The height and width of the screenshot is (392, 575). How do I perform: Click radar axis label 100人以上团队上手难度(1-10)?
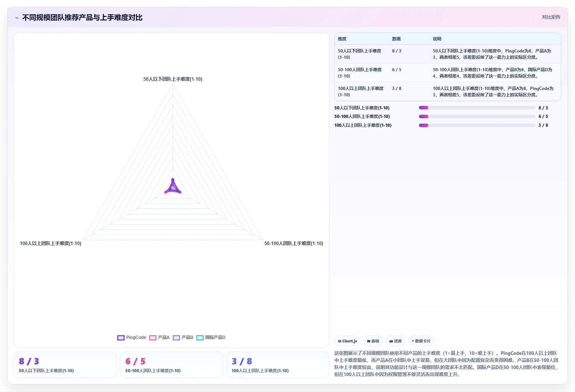(x=51, y=244)
